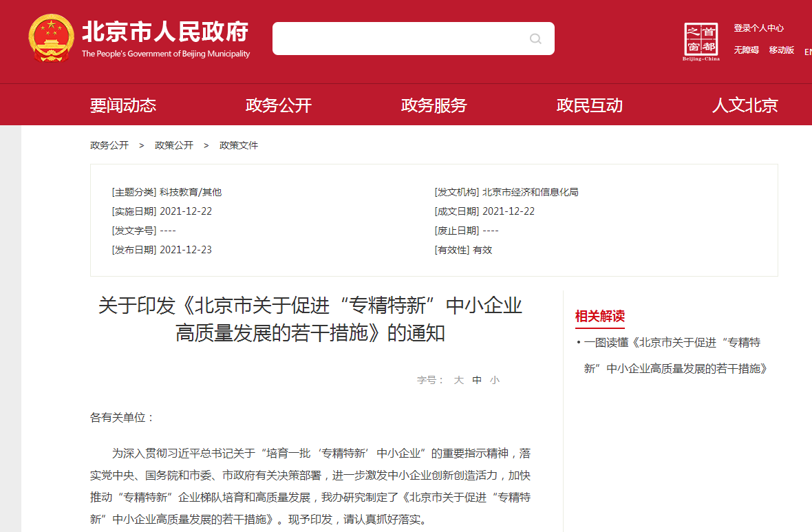812x532 pixels.
Task: Click the document title heading 关于印发
Action: tap(310, 319)
